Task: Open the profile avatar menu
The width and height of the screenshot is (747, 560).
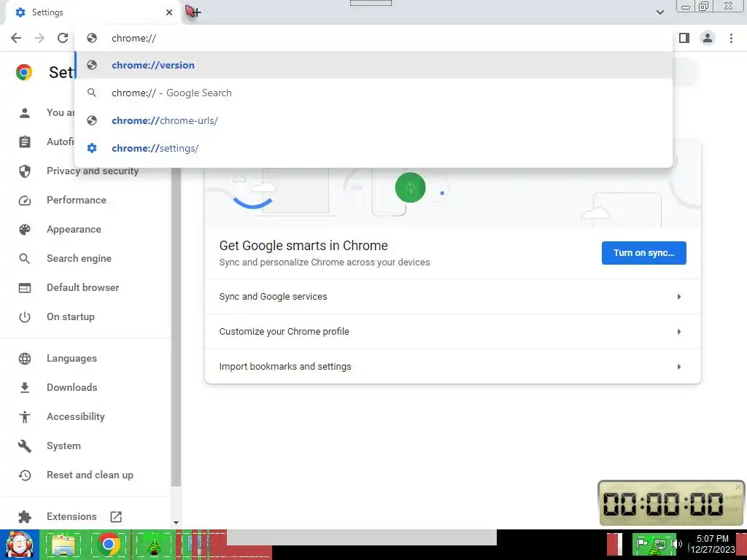Action: tap(708, 38)
